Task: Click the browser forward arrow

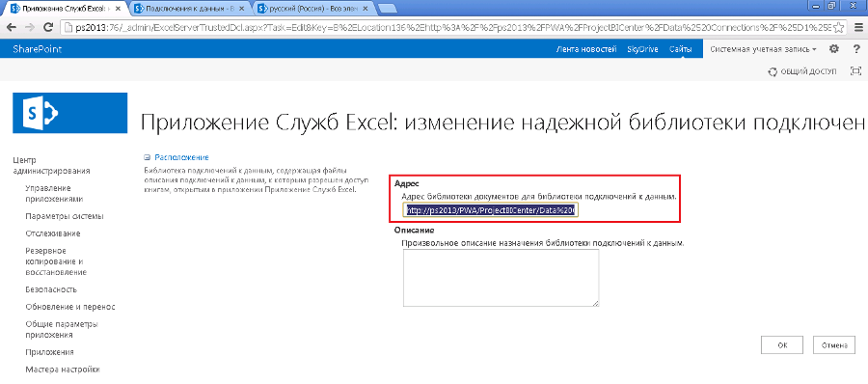Action: click(x=29, y=27)
